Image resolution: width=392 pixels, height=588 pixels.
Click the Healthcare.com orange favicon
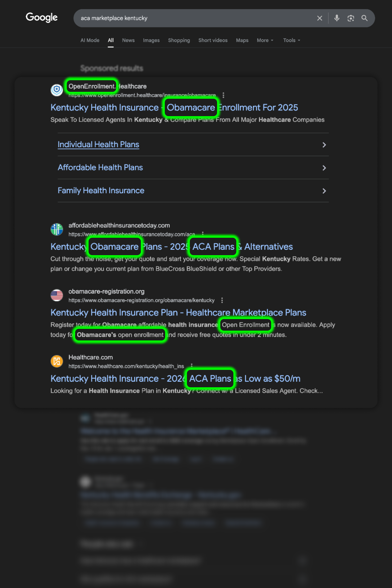(x=57, y=361)
